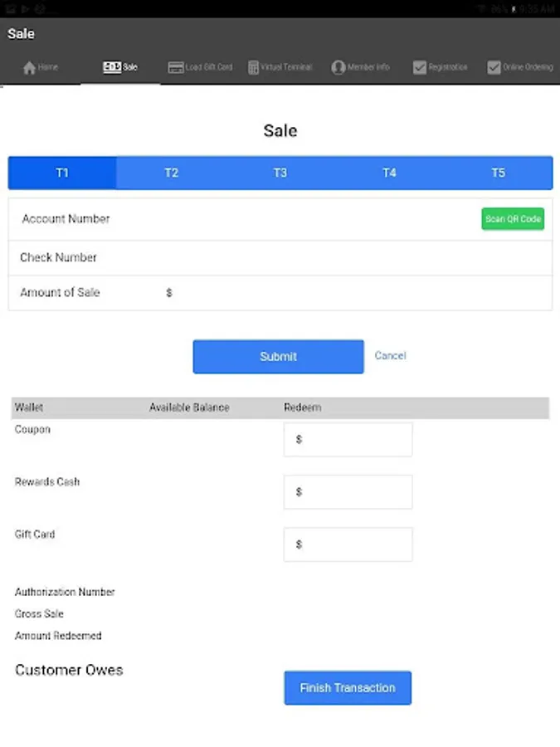The image size is (560, 747).
Task: Focus the Account Number field
Action: (290, 219)
